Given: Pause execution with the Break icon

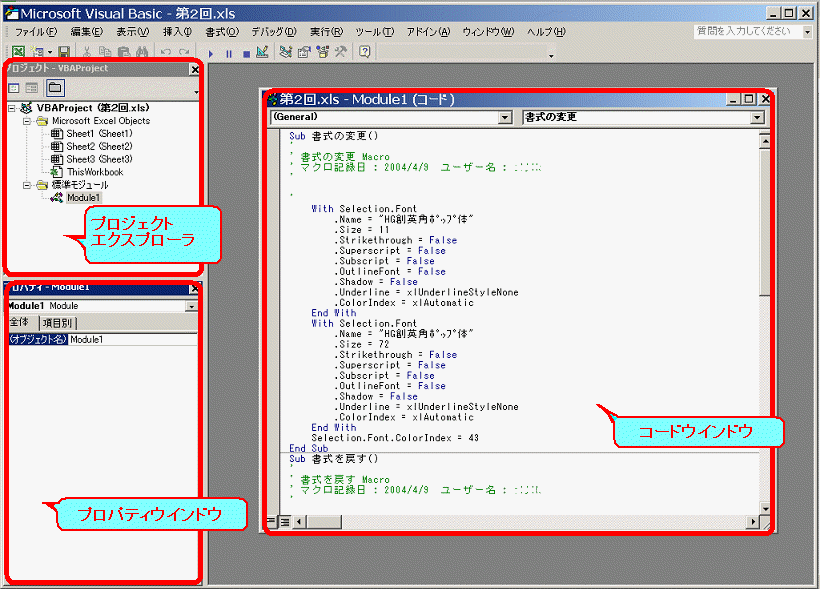Looking at the screenshot, I should tap(229, 53).
